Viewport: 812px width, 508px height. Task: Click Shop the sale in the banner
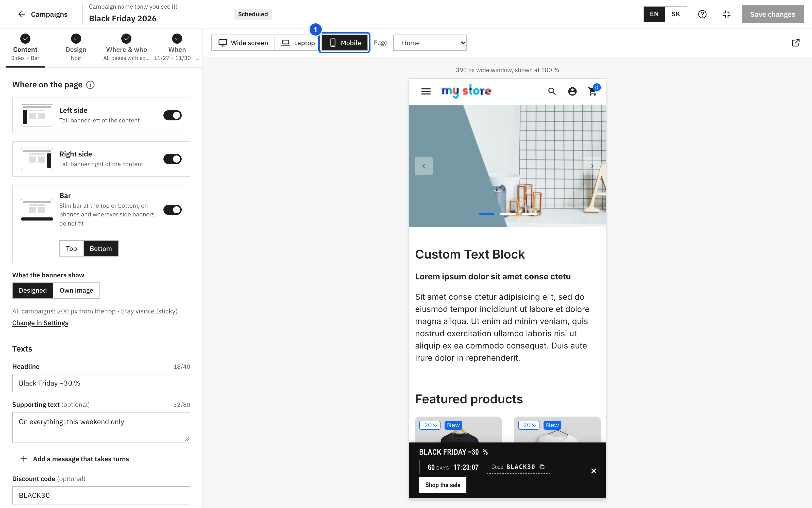point(443,485)
